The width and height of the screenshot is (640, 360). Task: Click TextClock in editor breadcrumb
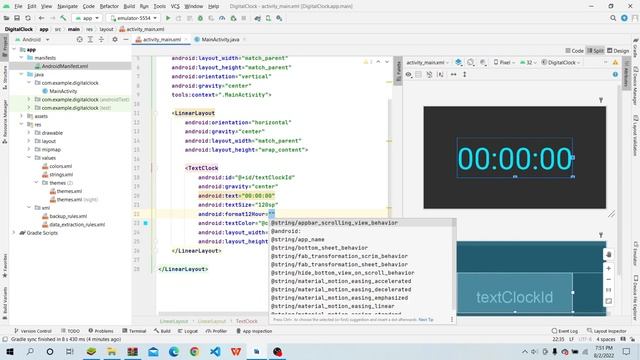coord(247,321)
